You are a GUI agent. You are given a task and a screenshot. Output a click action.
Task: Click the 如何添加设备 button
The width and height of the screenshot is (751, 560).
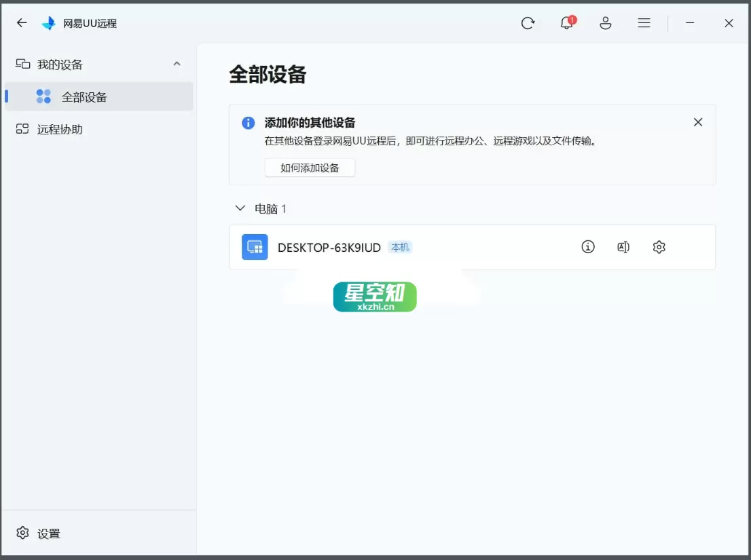point(310,168)
